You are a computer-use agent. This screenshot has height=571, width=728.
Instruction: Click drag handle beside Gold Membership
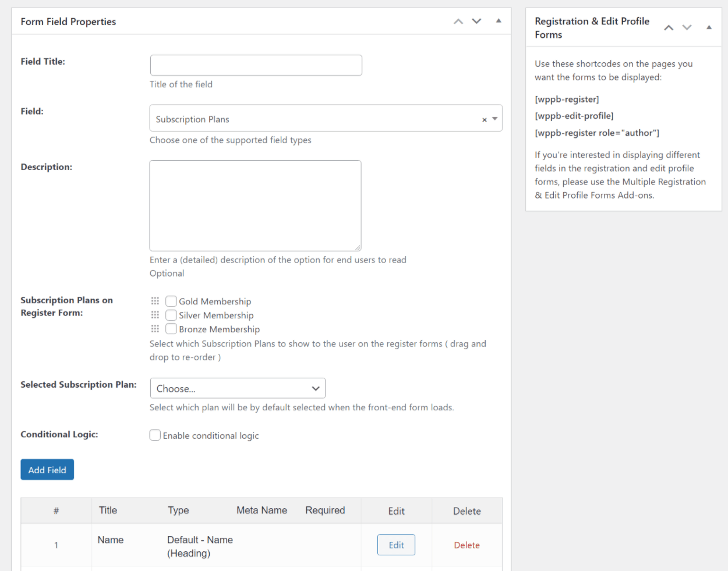tap(155, 301)
